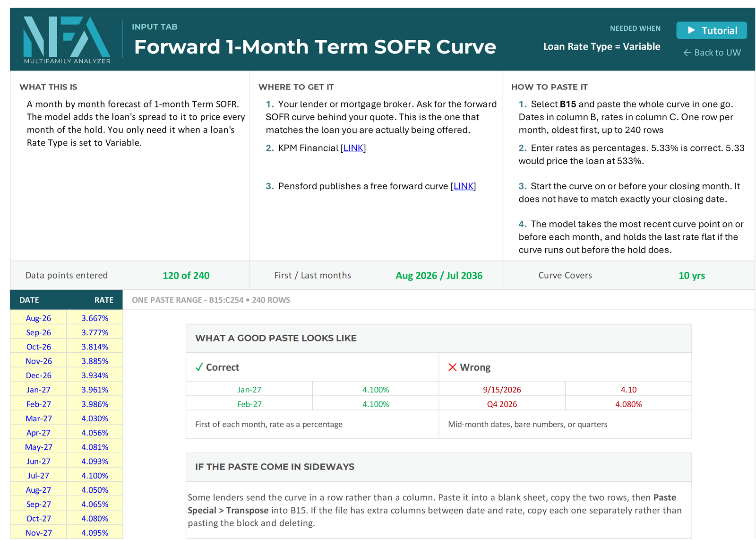Click the wrong example 4.080% cell
This screenshot has height=540, width=756.
pos(628,404)
